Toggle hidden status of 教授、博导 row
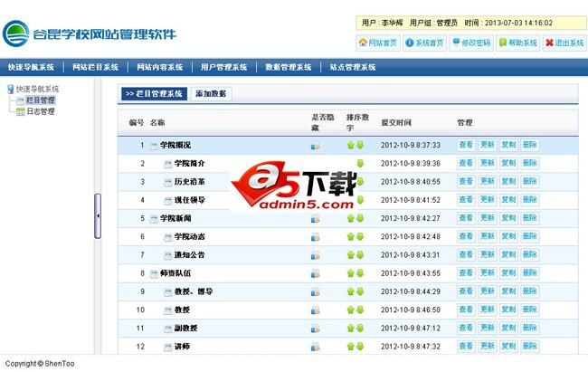The width and height of the screenshot is (588, 372). coord(315,291)
